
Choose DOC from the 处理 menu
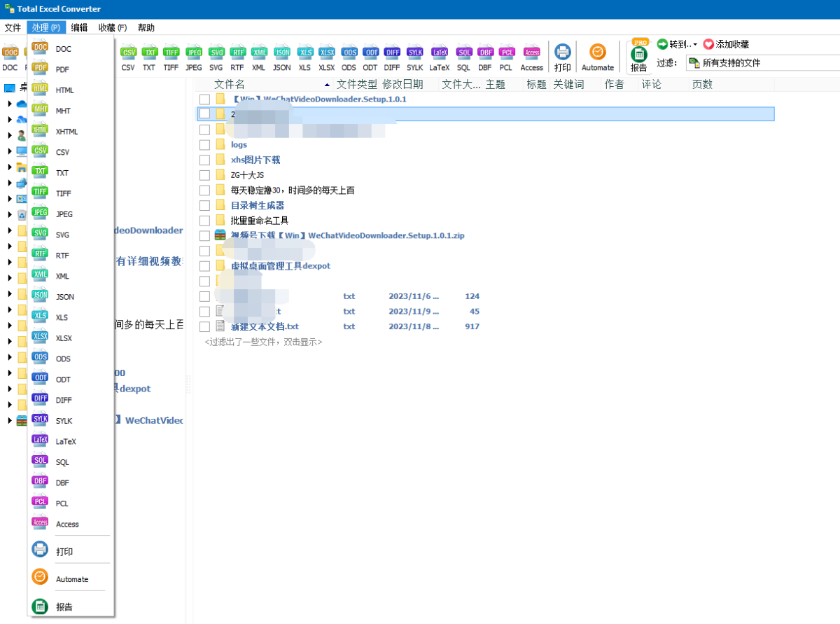70,49
